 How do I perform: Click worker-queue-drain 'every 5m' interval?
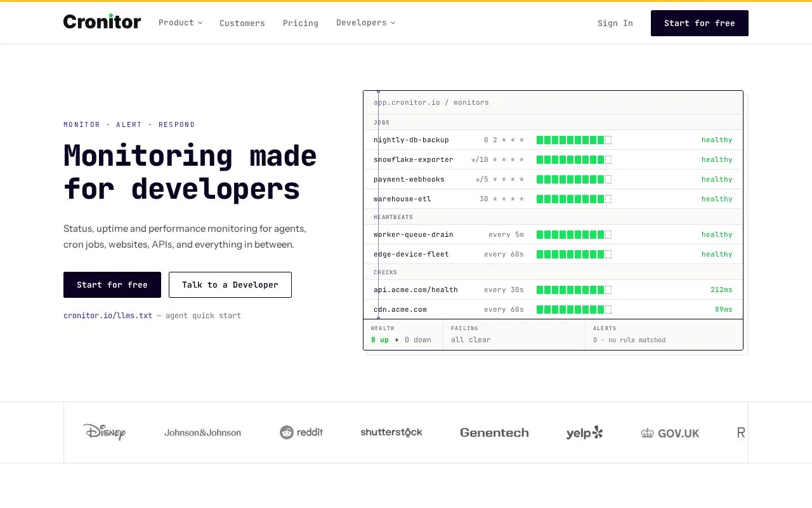click(506, 235)
